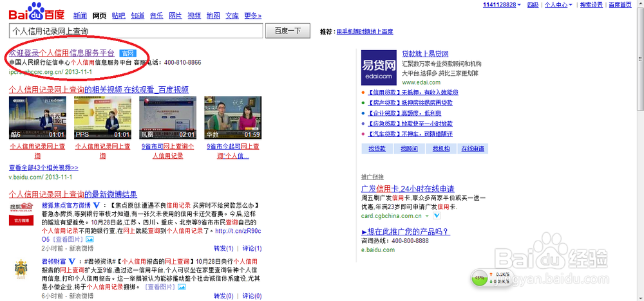Click the 搜狐焦点 weibo avatar
Screen dimensions: 644x301
click(x=21, y=214)
